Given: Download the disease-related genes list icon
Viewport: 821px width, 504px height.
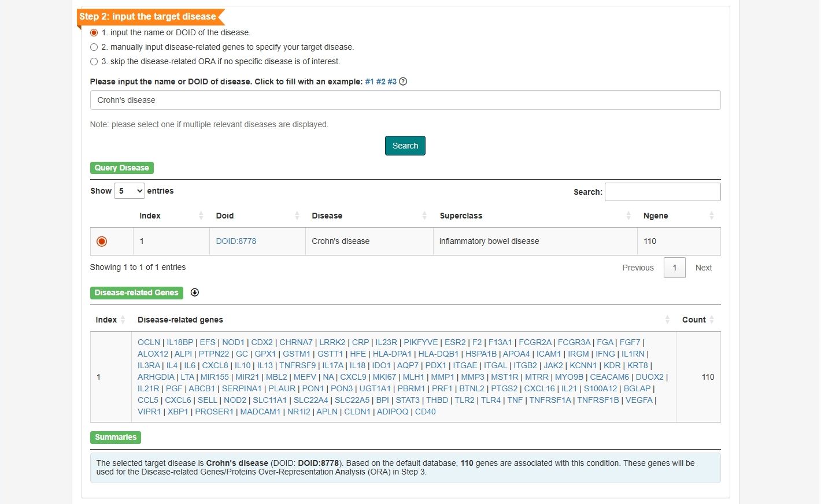Looking at the screenshot, I should pos(195,292).
